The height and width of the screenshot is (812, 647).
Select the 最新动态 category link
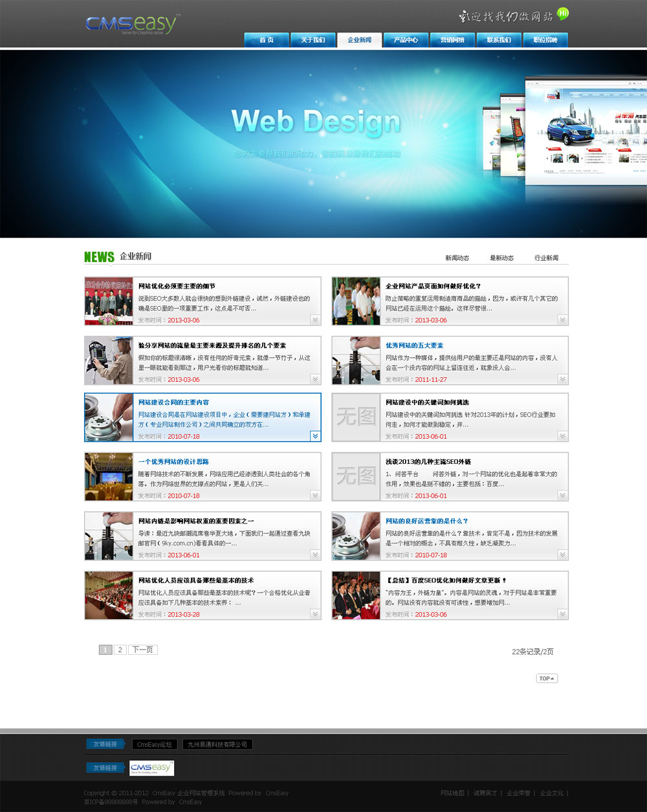(501, 258)
